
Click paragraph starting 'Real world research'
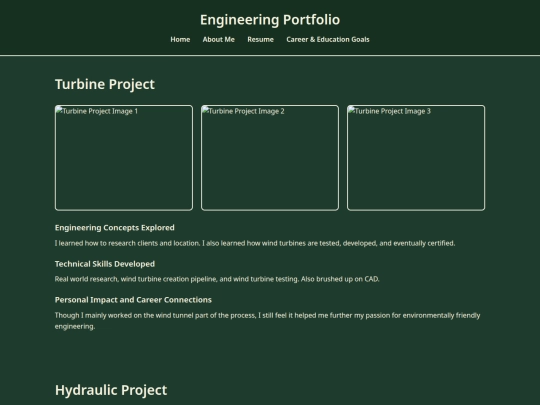coord(217,279)
